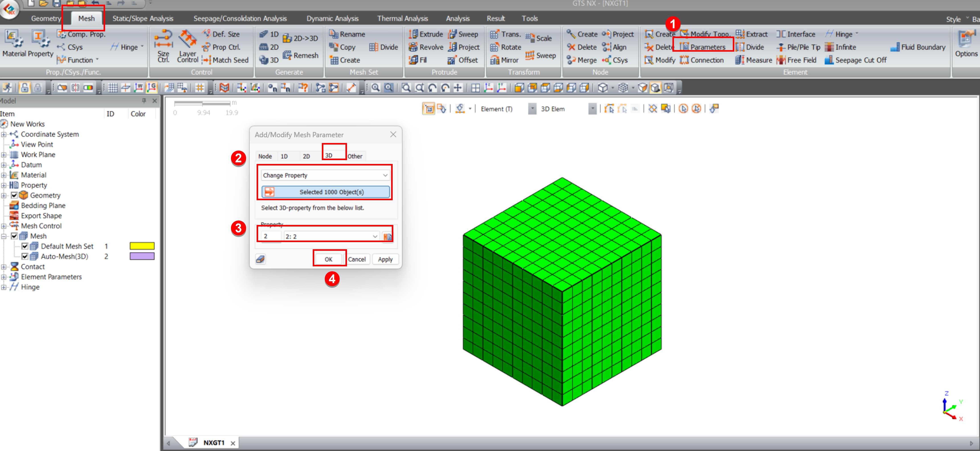Select the Other tab in dialog
Image resolution: width=980 pixels, height=451 pixels.
click(355, 156)
